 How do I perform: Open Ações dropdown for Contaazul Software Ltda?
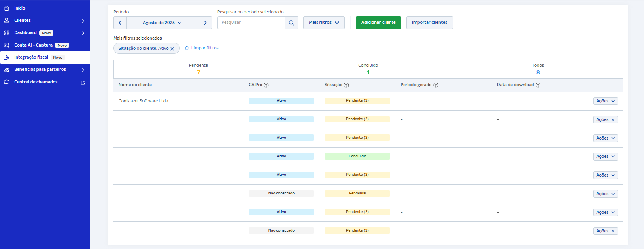coord(606,101)
